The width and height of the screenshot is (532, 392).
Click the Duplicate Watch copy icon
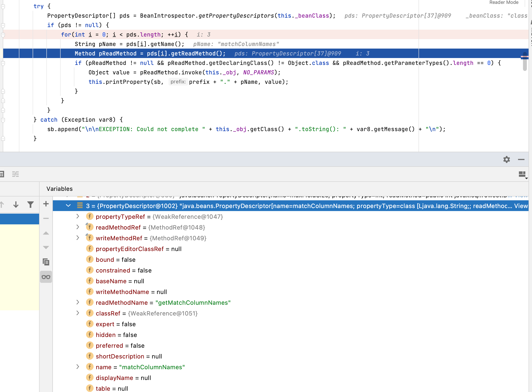pyautogui.click(x=46, y=262)
